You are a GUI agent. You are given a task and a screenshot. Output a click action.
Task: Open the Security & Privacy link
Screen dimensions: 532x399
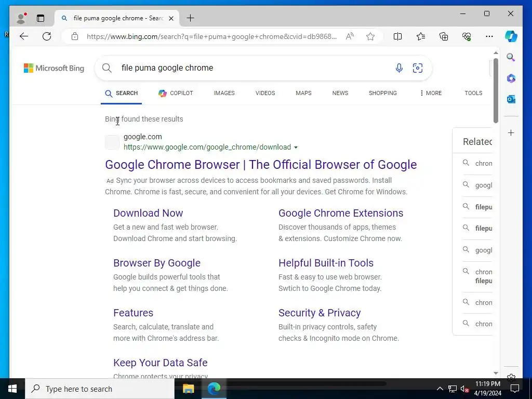320,313
